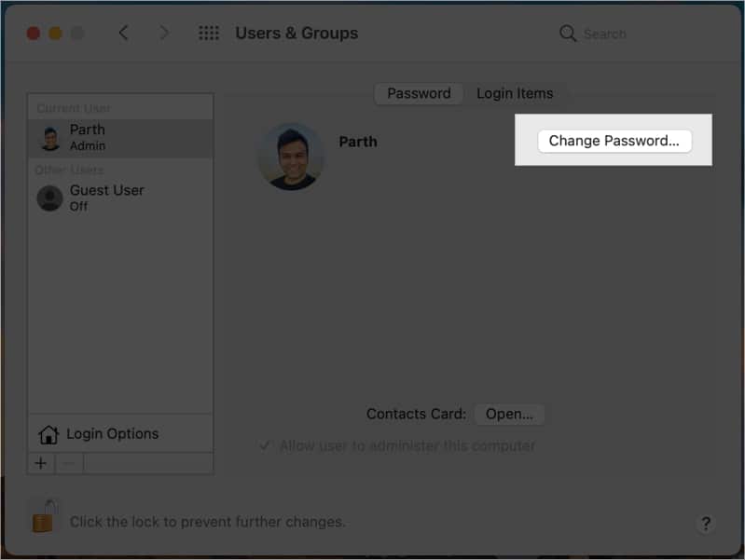Select Parth Admin in the sidebar
This screenshot has height=560, width=745.
(120, 138)
